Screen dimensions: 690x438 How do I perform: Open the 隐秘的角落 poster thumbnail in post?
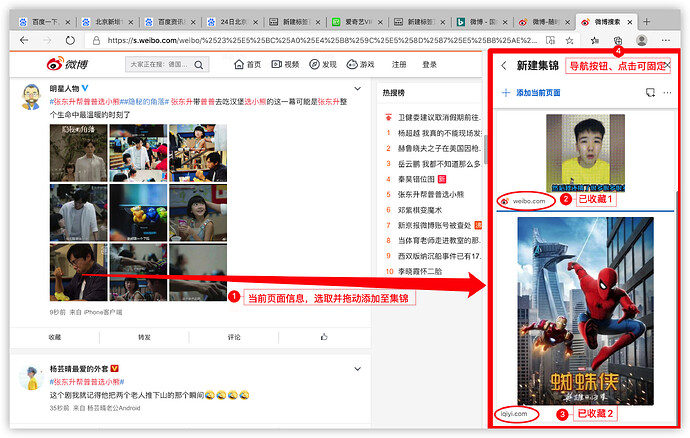coord(78,153)
